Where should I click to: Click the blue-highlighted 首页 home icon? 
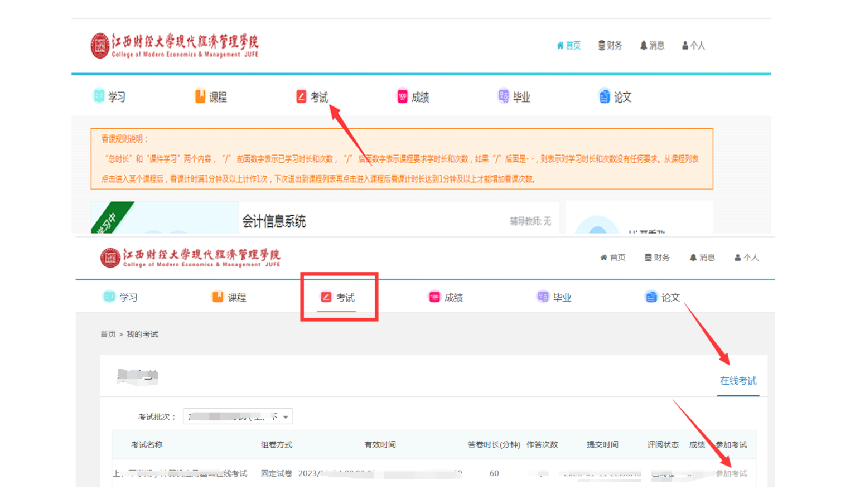click(x=561, y=46)
